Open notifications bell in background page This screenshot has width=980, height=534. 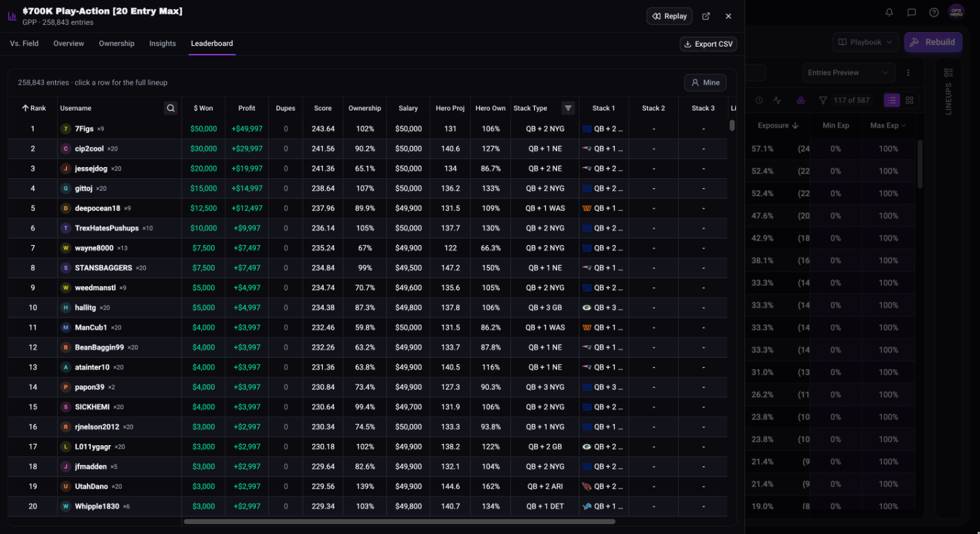pyautogui.click(x=889, y=12)
